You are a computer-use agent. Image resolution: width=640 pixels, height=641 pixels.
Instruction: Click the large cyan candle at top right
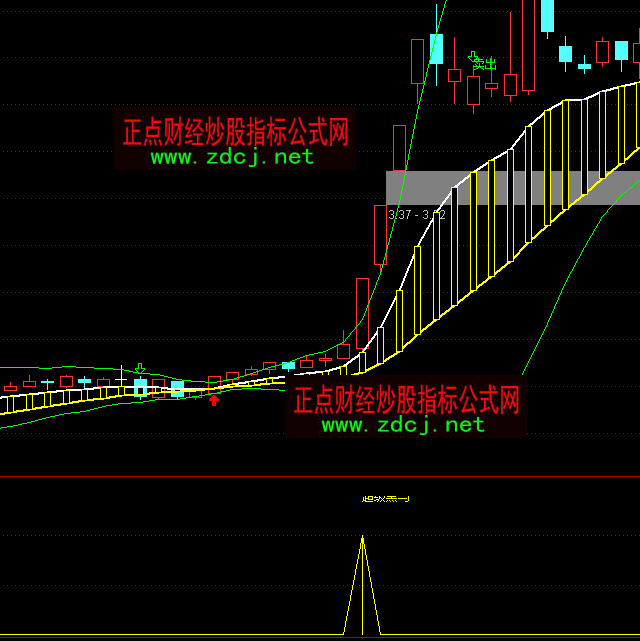[547, 15]
